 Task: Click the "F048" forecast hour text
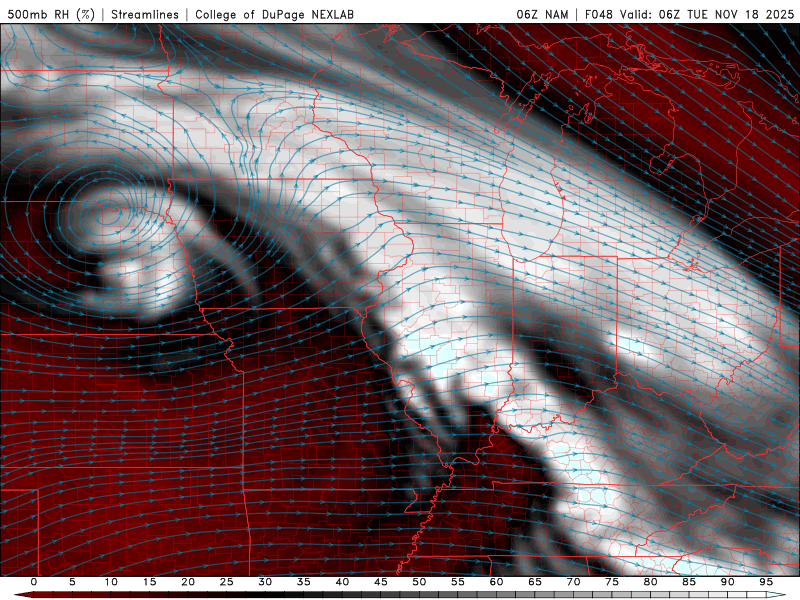[x=599, y=14]
